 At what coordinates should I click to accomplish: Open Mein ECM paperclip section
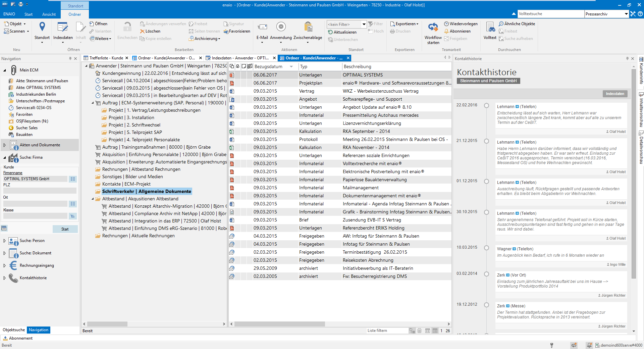click(x=14, y=70)
